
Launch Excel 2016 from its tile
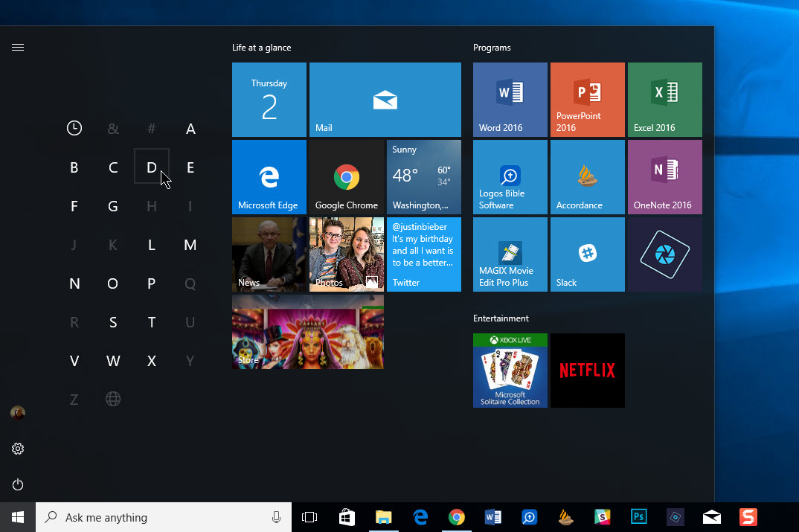[664, 100]
